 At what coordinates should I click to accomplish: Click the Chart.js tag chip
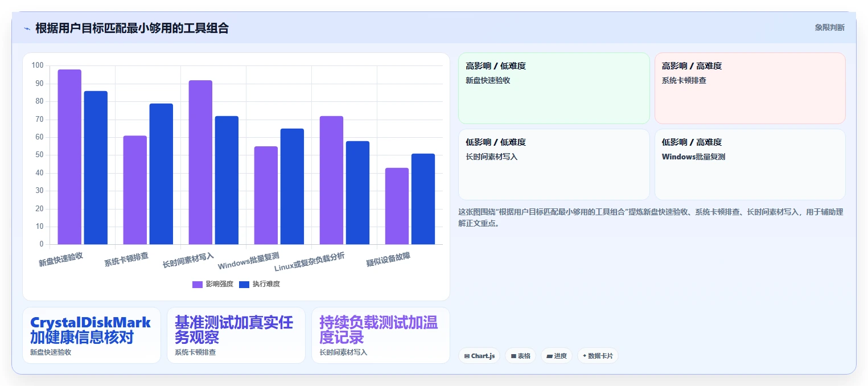point(479,356)
